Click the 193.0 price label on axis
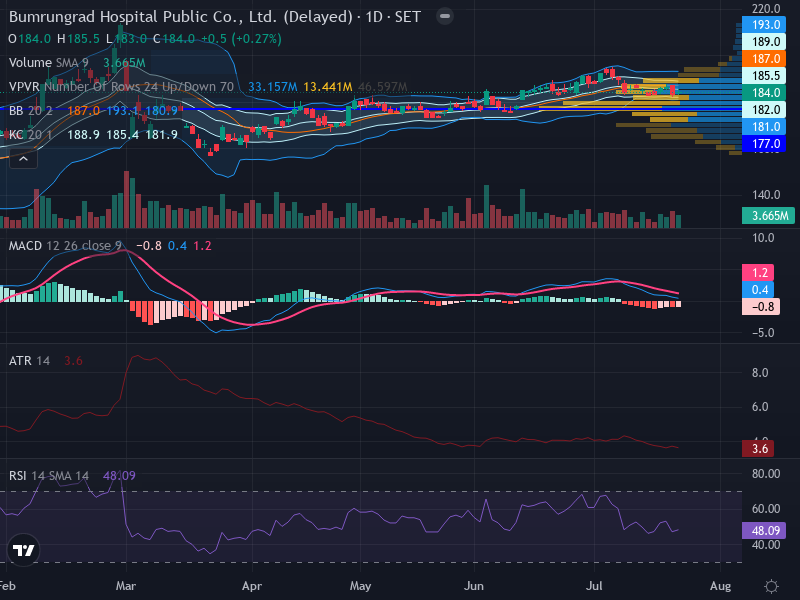Image resolution: width=800 pixels, height=600 pixels. click(x=764, y=24)
